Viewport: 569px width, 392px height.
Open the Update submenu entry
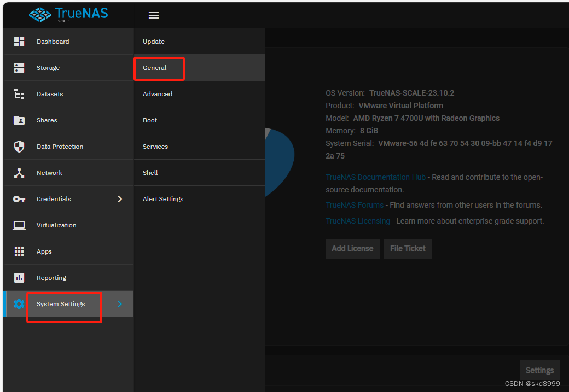[x=199, y=42]
